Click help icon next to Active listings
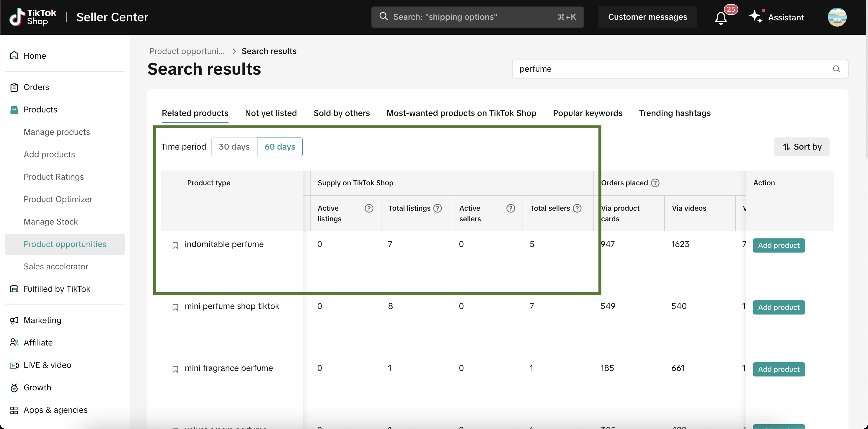 pyautogui.click(x=369, y=208)
